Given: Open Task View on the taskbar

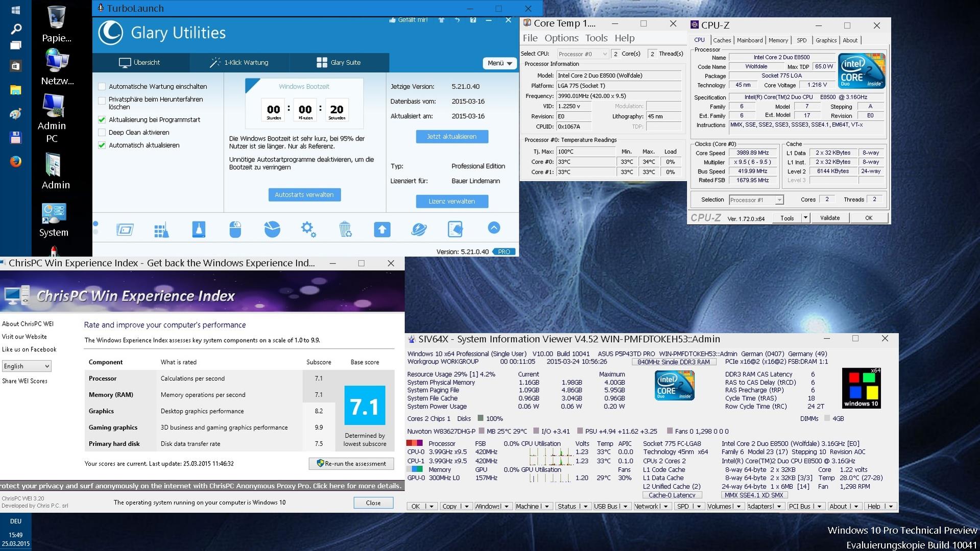Looking at the screenshot, I should [15, 45].
